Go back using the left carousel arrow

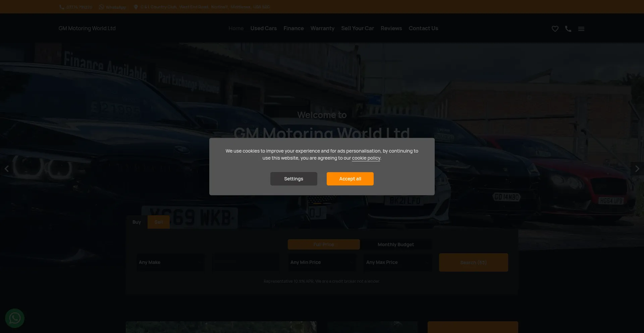point(7,169)
